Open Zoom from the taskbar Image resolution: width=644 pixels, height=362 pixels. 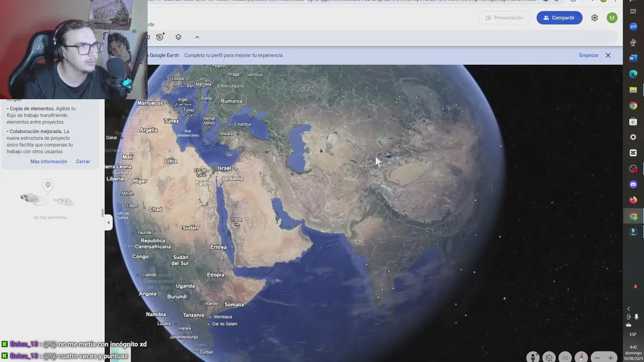[633, 27]
